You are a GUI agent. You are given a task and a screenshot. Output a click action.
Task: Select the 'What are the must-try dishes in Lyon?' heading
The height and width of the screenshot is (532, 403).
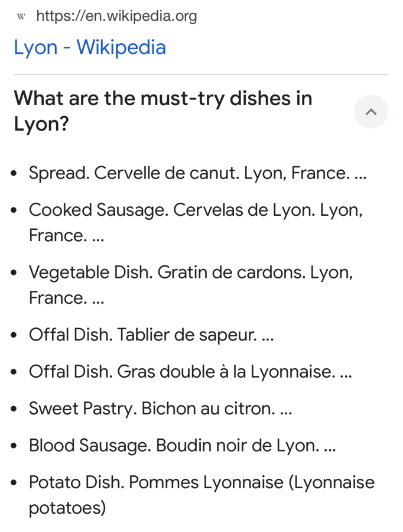[x=163, y=111]
